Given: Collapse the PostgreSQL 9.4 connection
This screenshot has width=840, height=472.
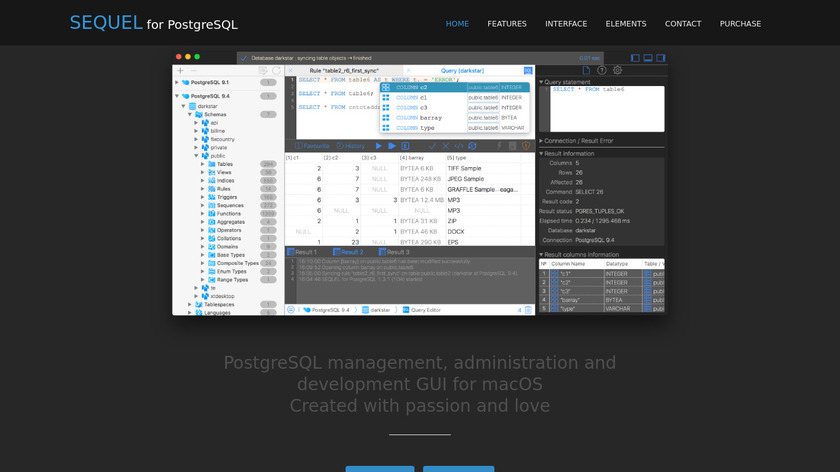Looking at the screenshot, I should 177,96.
